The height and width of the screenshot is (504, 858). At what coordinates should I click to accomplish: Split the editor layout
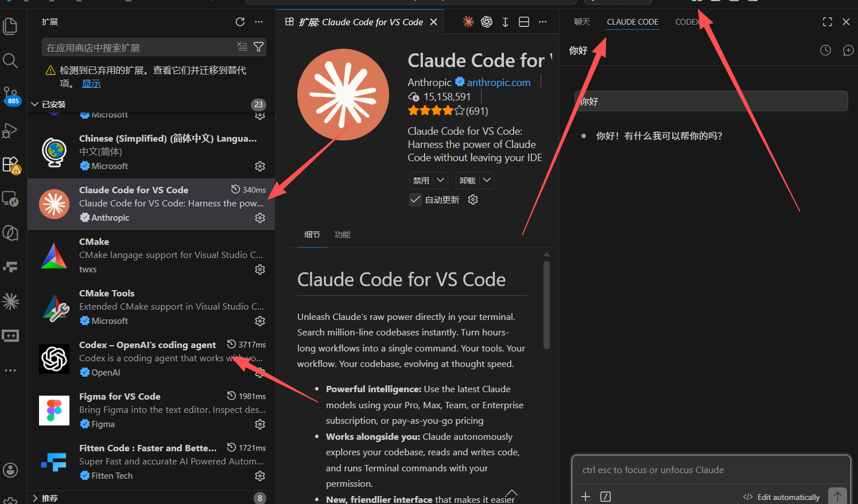pos(524,22)
